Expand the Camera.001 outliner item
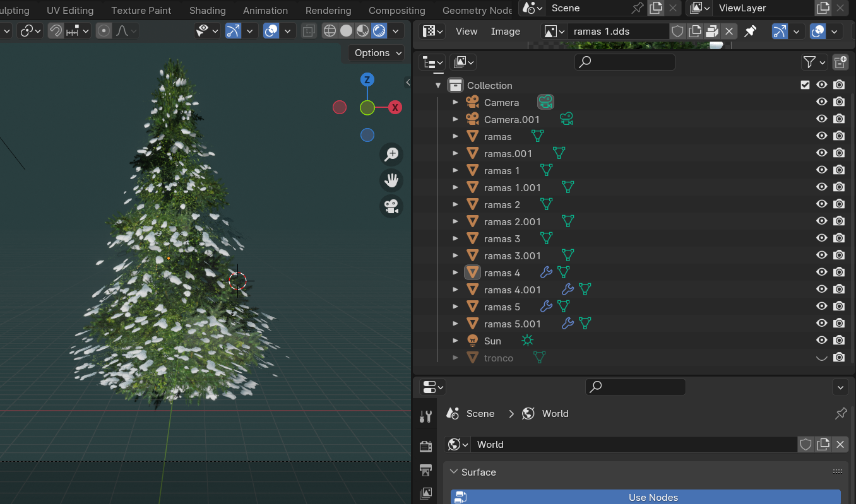Viewport: 856px width, 504px height. tap(455, 119)
